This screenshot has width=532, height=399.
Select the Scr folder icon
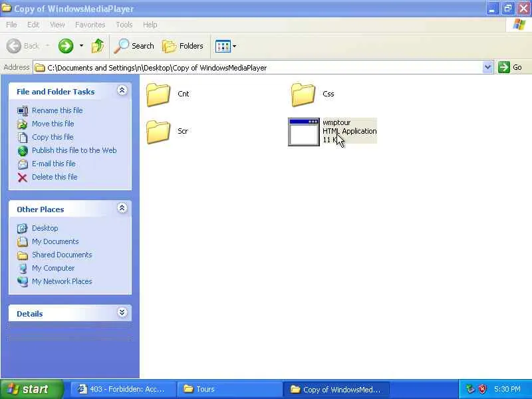pyautogui.click(x=158, y=132)
